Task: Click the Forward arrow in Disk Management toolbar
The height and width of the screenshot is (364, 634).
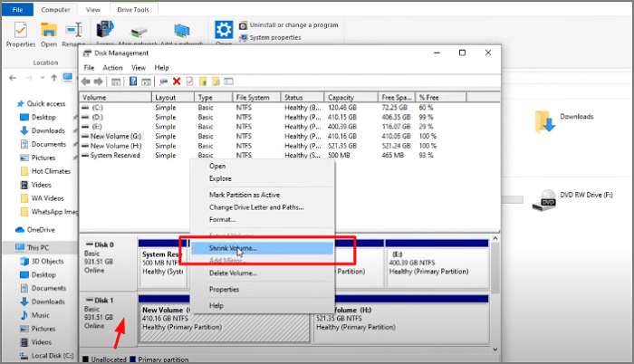Action: coord(100,81)
